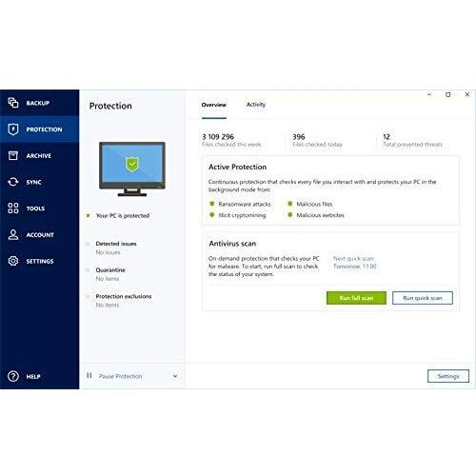Click the 'Protection' panel heading
Screen dimensions: 476x476
click(x=110, y=106)
